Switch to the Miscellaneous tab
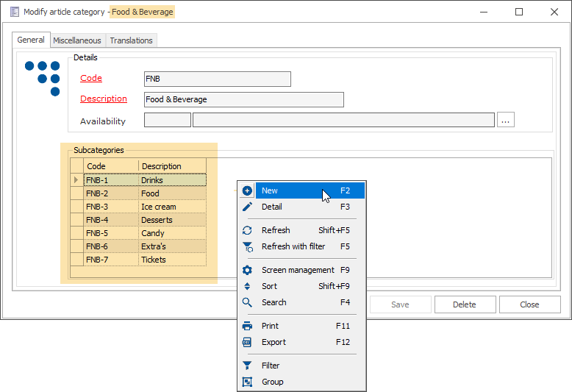 77,40
